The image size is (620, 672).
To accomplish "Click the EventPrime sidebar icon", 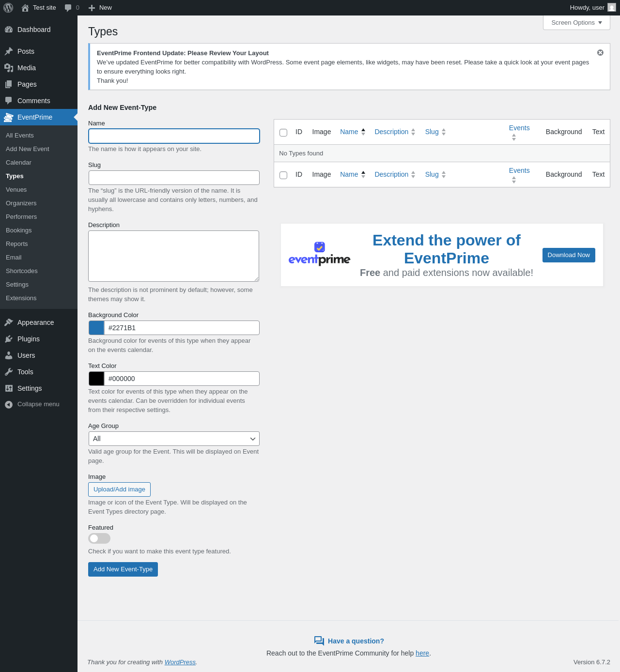I will click(x=9, y=117).
